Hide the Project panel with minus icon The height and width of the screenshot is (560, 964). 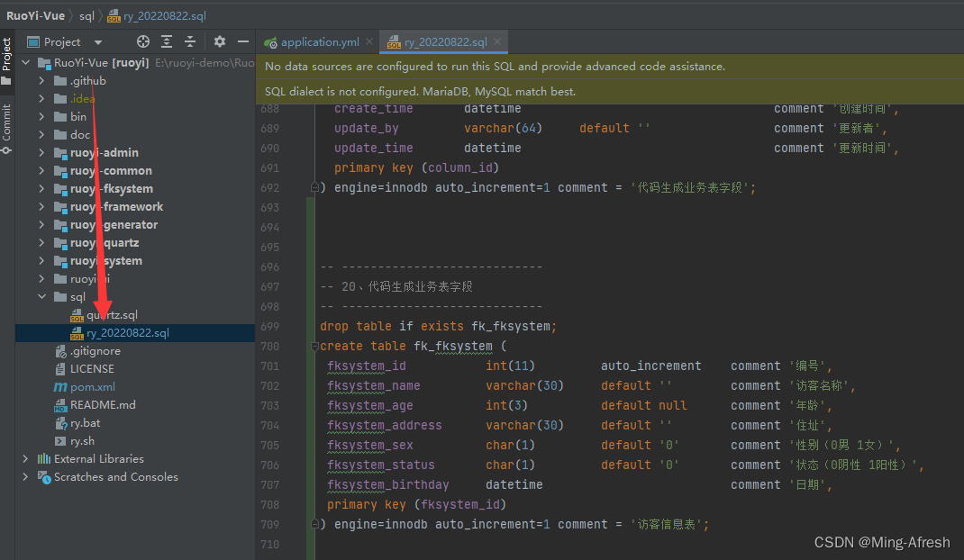tap(242, 41)
